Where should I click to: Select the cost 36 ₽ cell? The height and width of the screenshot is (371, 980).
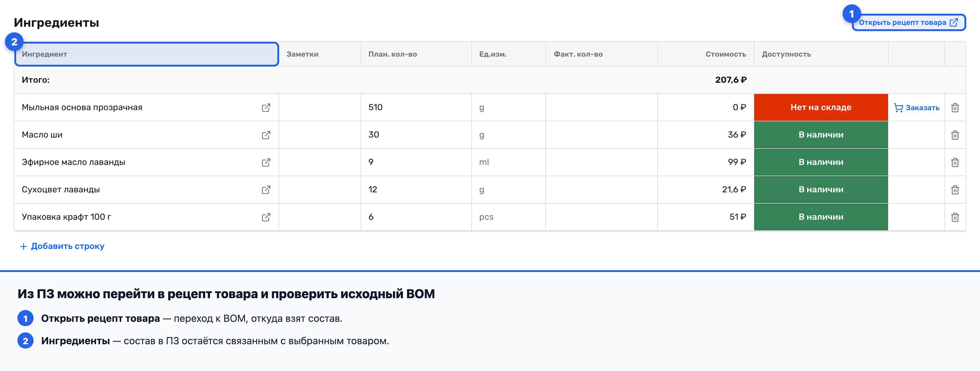[706, 135]
